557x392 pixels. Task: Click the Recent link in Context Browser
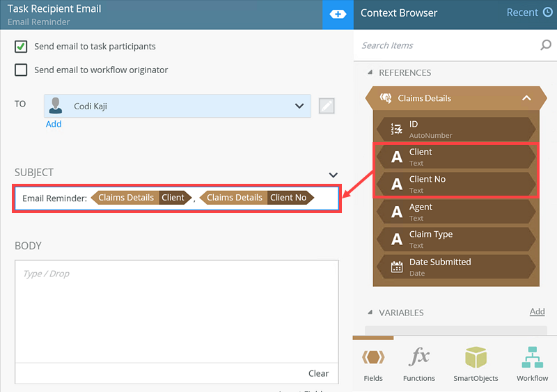pos(522,13)
